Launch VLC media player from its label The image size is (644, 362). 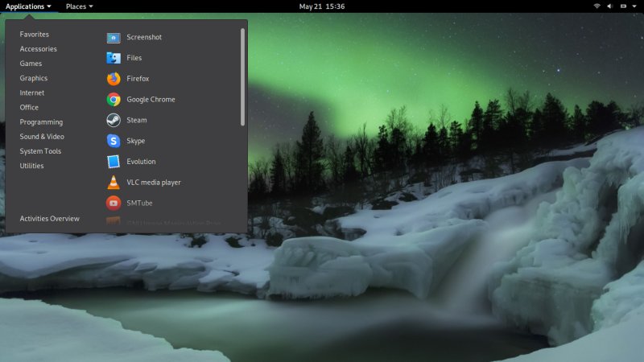[154, 183]
